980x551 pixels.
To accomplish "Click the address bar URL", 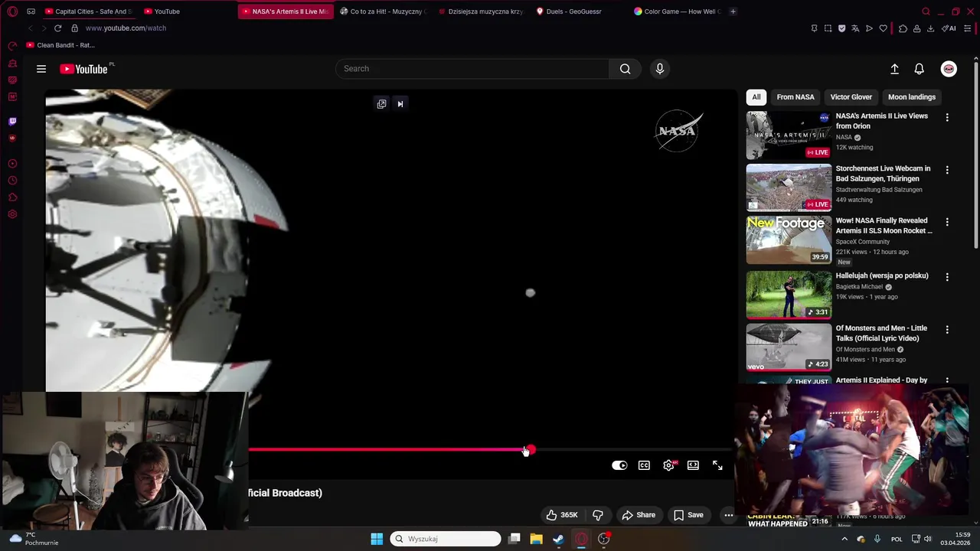I will (126, 28).
